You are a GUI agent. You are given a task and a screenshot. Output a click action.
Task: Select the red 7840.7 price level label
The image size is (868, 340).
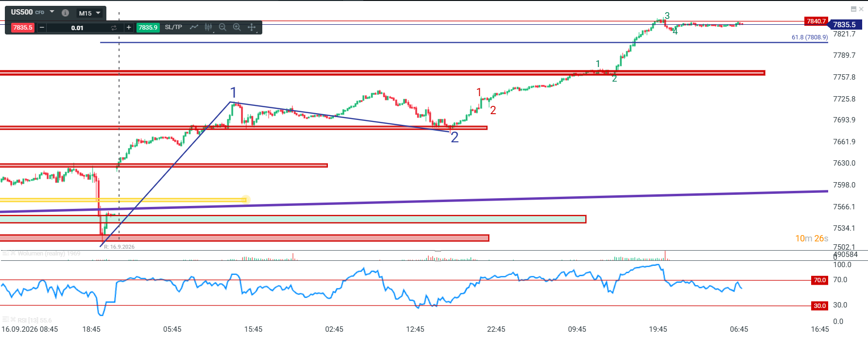(x=817, y=21)
